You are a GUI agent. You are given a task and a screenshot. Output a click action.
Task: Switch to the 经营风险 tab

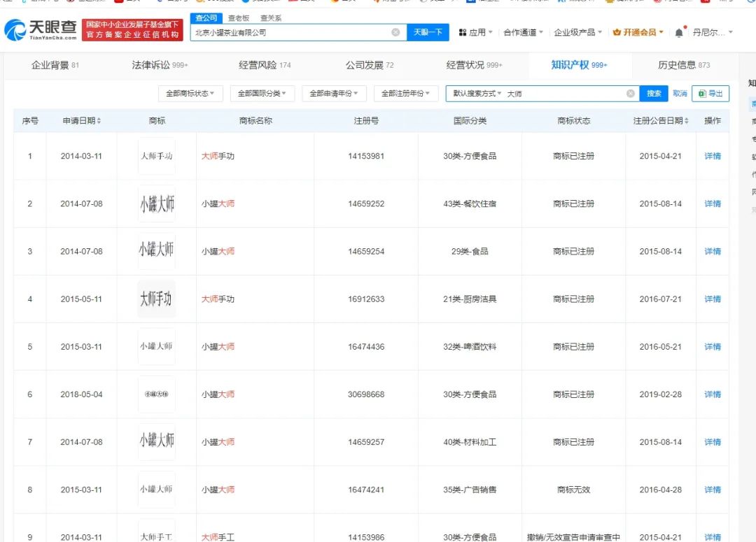click(x=265, y=65)
